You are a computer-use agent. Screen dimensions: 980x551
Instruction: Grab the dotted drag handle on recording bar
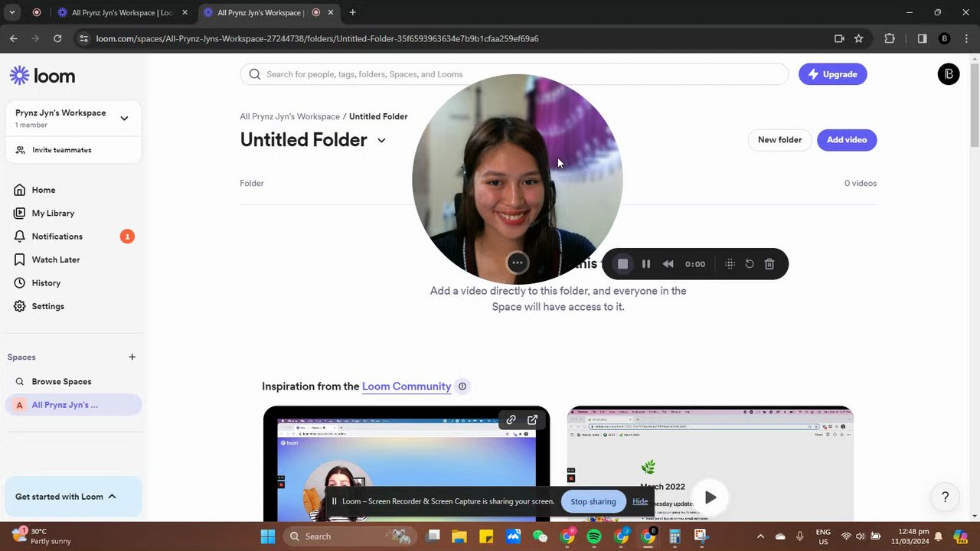[x=730, y=264]
